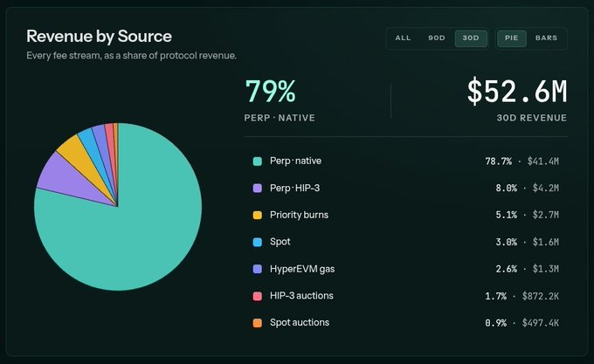Select the ALL time range tab
594x364 pixels.
point(403,38)
